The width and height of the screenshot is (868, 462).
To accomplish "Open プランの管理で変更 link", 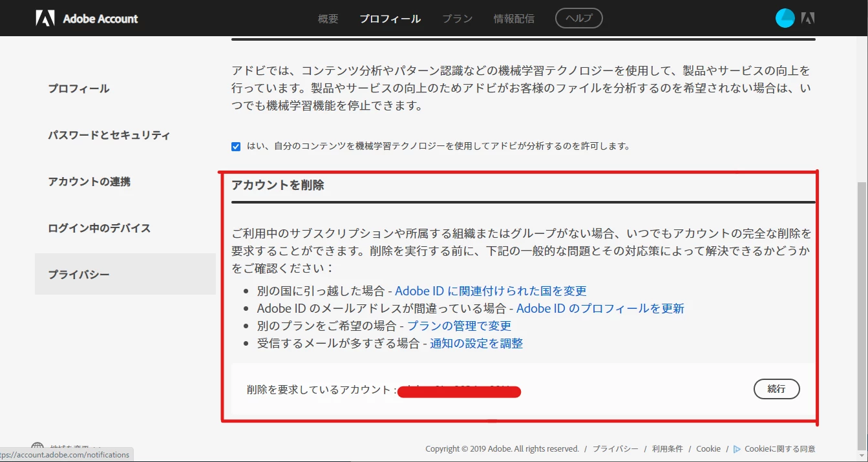I will (459, 326).
